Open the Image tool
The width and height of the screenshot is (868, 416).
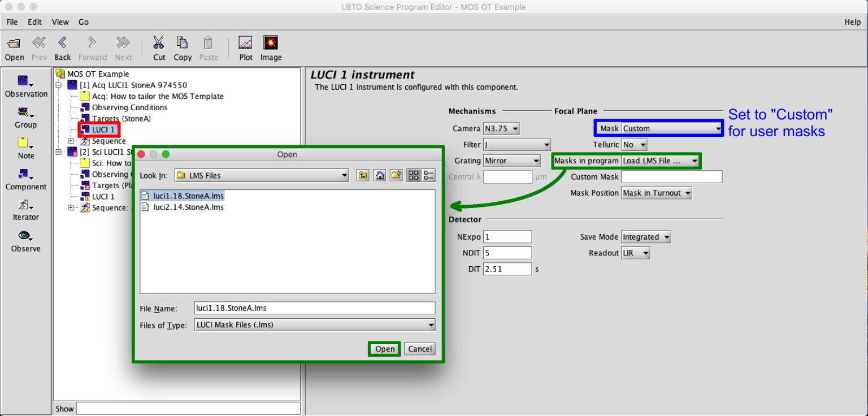(x=271, y=43)
